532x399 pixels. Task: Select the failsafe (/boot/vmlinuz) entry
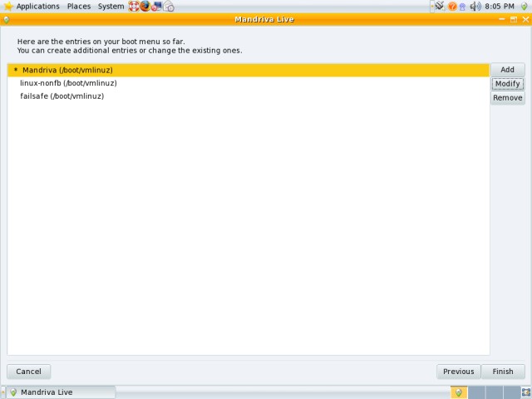tap(249, 96)
